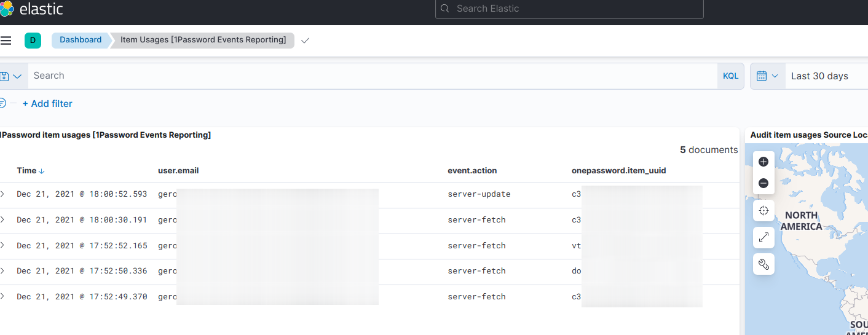Screen dimensions: 868x335
Task: Open the hamburger navigation menu
Action: click(6, 41)
